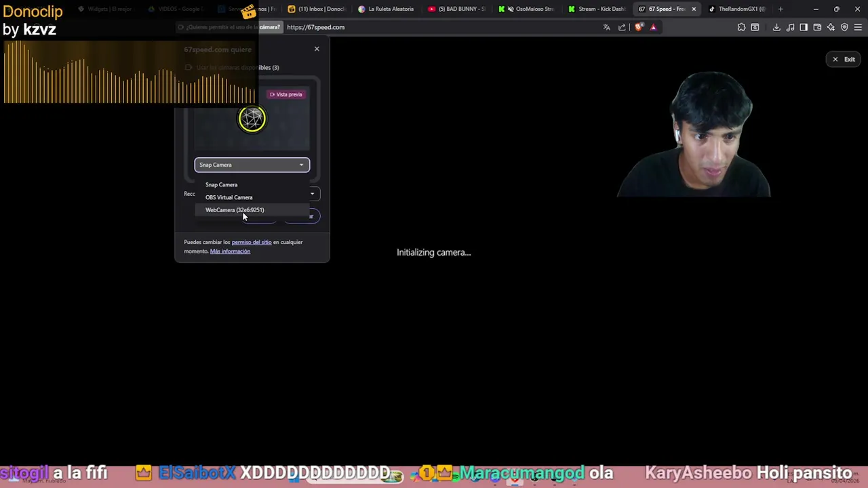Click the camera permission question chip
This screenshot has width=868, height=488.
pyautogui.click(x=229, y=27)
